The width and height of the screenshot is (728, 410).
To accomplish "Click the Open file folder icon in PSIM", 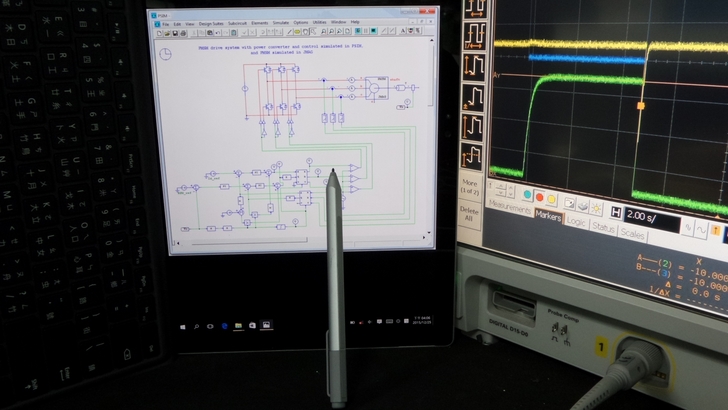I will [x=167, y=33].
